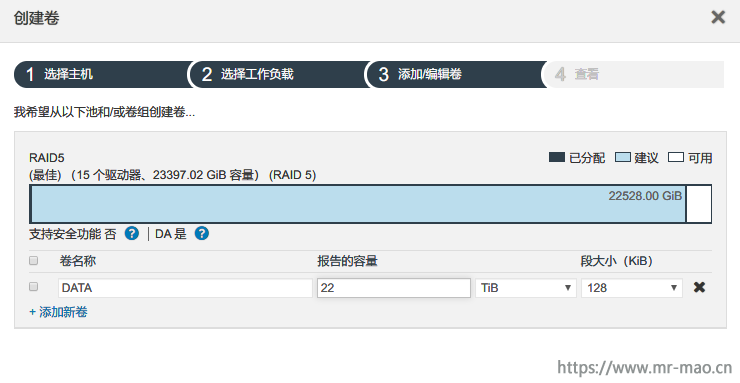Remove the DATA volume row with X icon
The height and width of the screenshot is (383, 740).
tap(699, 287)
